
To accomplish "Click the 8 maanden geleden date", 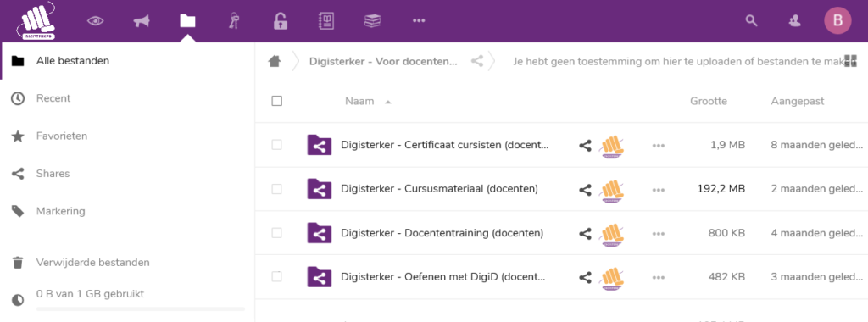I will [817, 145].
